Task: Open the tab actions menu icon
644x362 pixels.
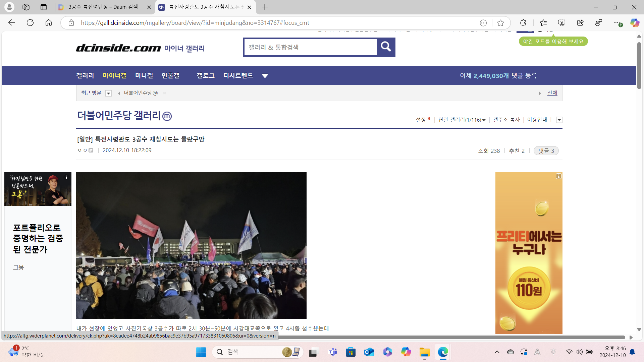Action: (x=44, y=7)
